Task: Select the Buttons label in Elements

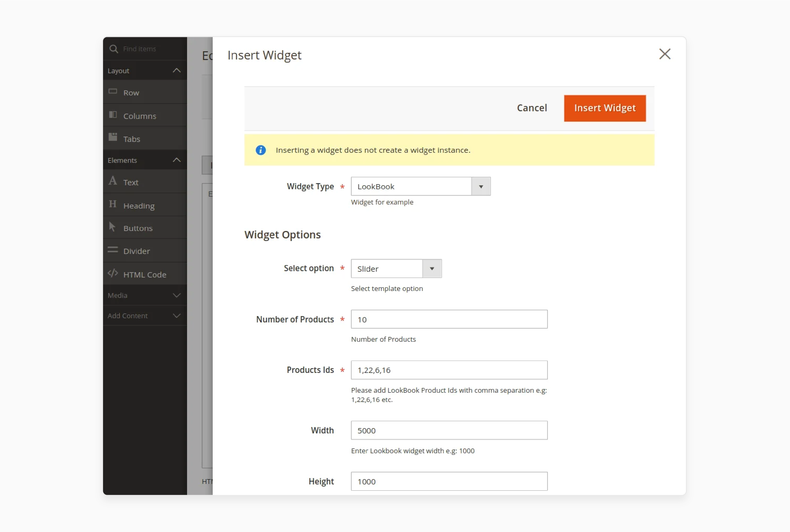Action: point(138,228)
